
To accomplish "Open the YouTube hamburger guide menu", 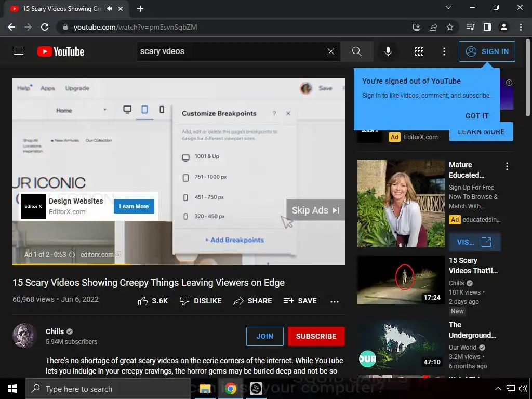I will point(19,51).
